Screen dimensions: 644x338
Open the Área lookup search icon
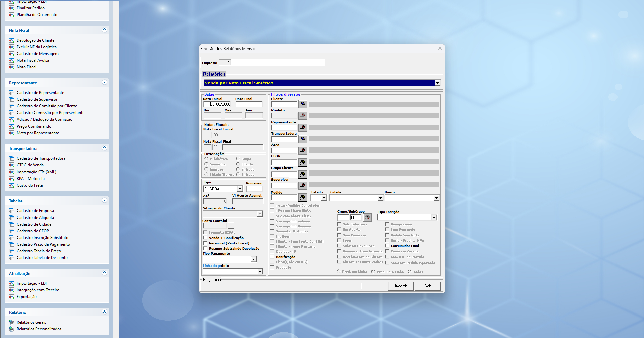303,151
